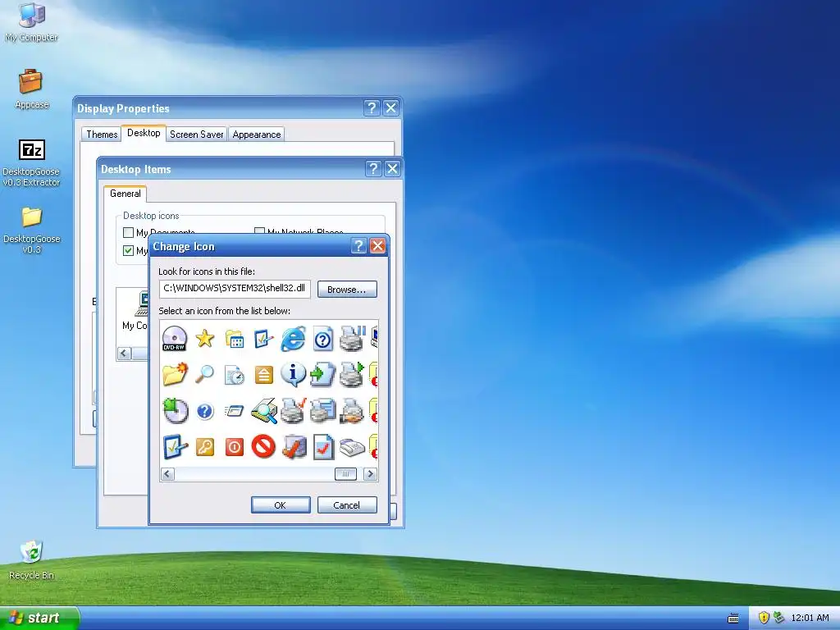840x630 pixels.
Task: Select the info speech bubble icon
Action: pos(293,374)
